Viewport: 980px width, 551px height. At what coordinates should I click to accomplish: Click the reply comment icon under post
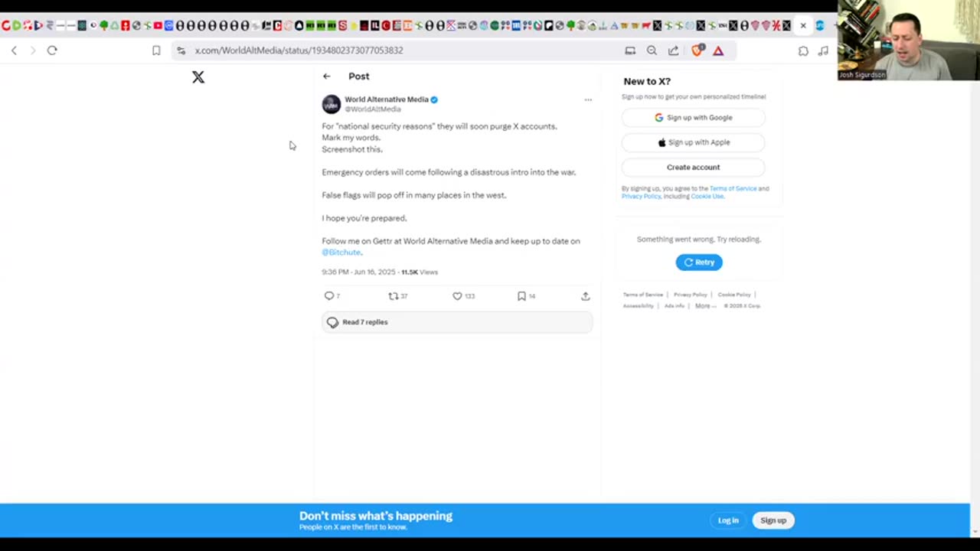[x=329, y=296]
